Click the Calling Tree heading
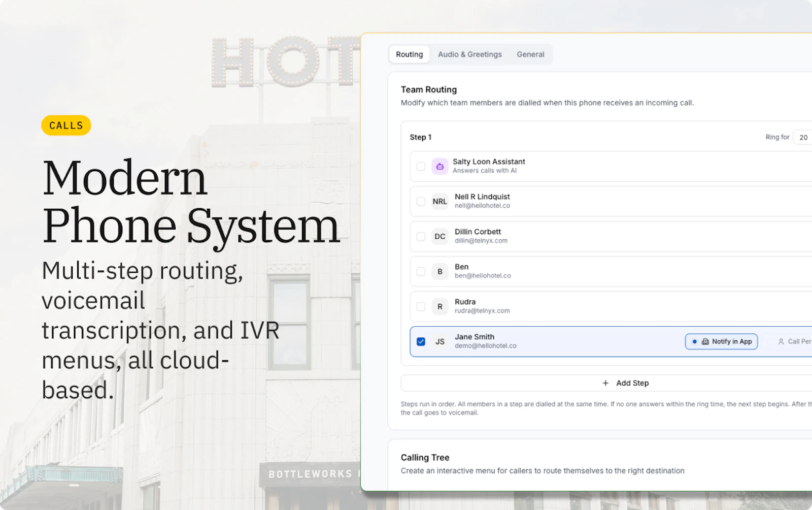The width and height of the screenshot is (812, 510). [x=425, y=457]
